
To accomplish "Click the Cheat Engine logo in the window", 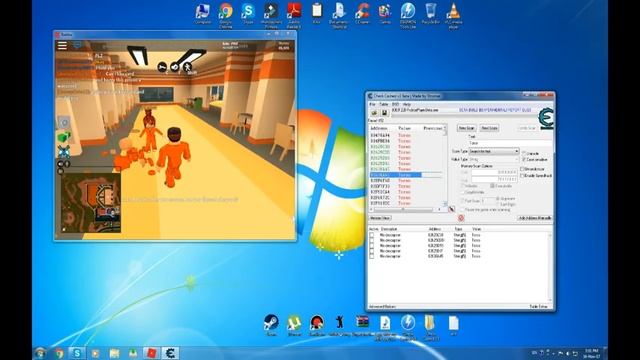I will click(x=546, y=118).
